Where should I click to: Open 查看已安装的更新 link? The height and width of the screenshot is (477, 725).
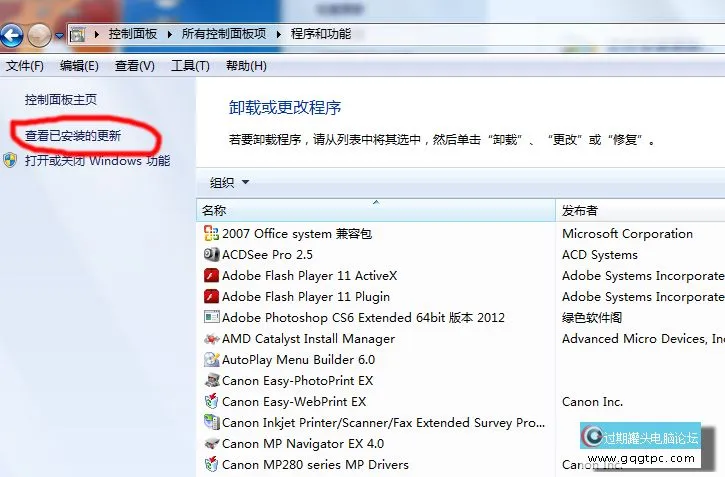73,135
